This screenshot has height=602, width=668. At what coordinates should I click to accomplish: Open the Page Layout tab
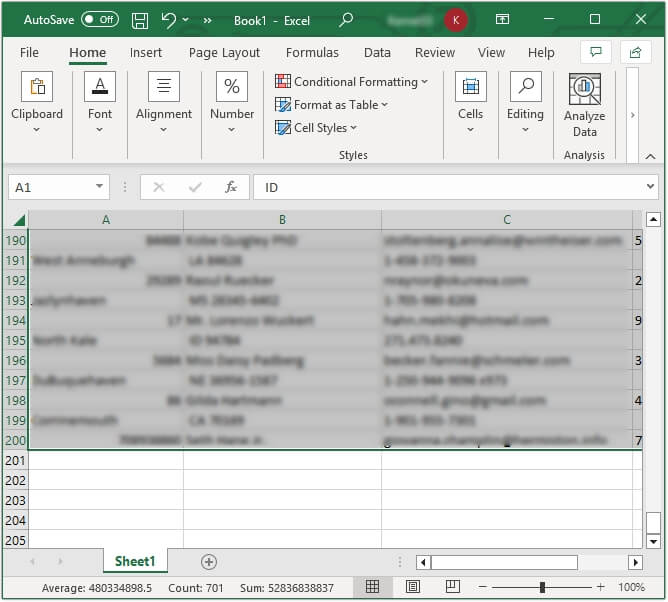[224, 52]
